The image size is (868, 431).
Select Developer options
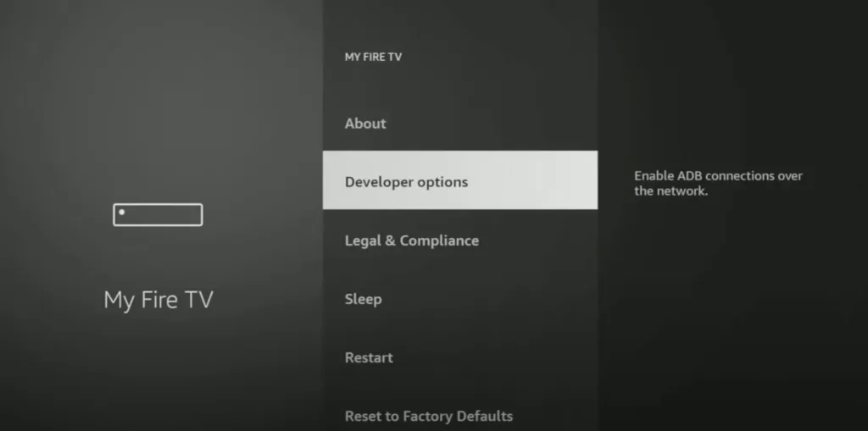(460, 180)
